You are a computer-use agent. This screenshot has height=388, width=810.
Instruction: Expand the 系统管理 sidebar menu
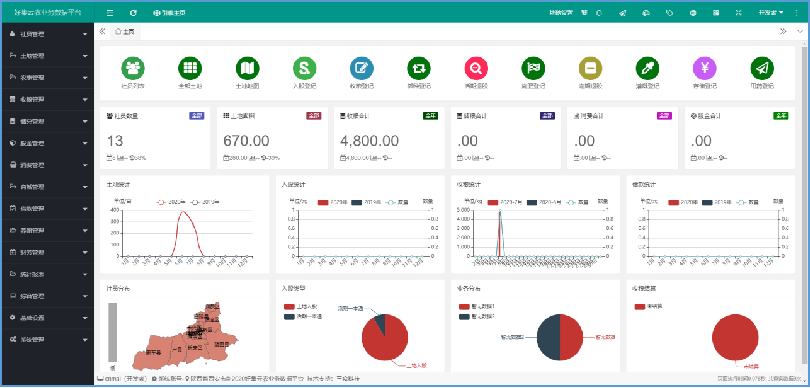tap(48, 340)
